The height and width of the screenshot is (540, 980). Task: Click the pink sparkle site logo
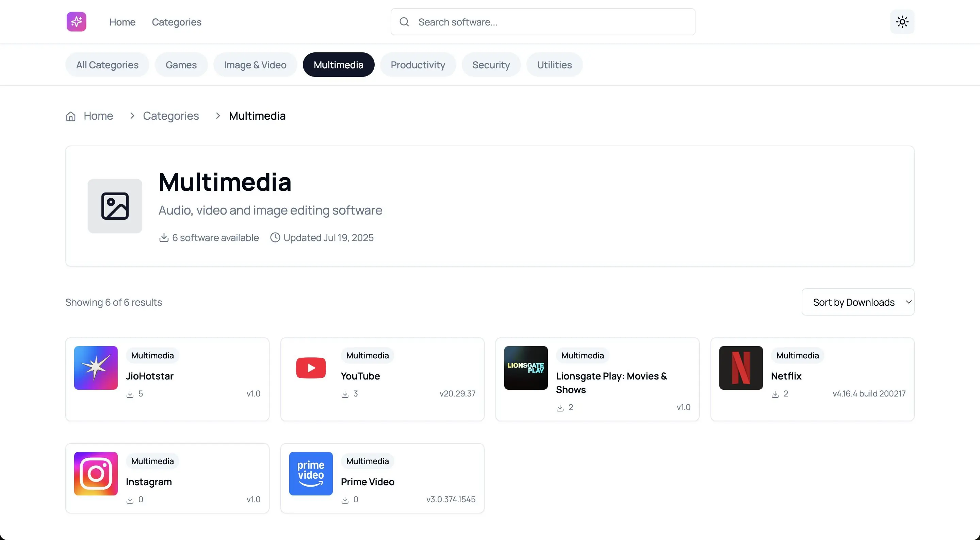pos(76,22)
